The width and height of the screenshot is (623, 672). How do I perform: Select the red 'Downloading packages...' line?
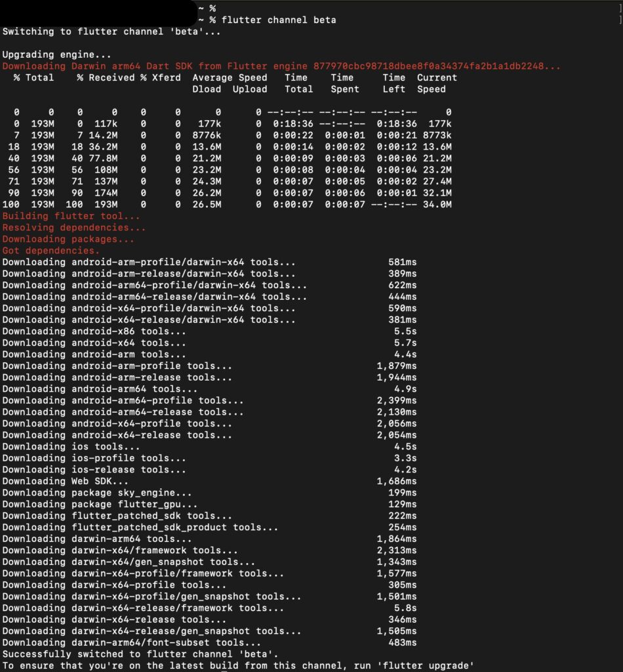pos(68,240)
